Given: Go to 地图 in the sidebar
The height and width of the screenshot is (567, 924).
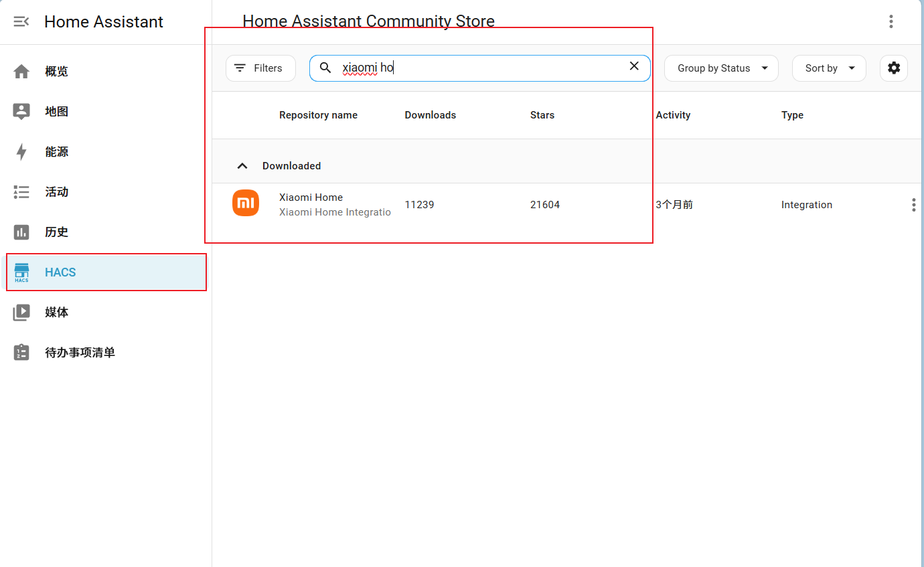Looking at the screenshot, I should tap(57, 112).
